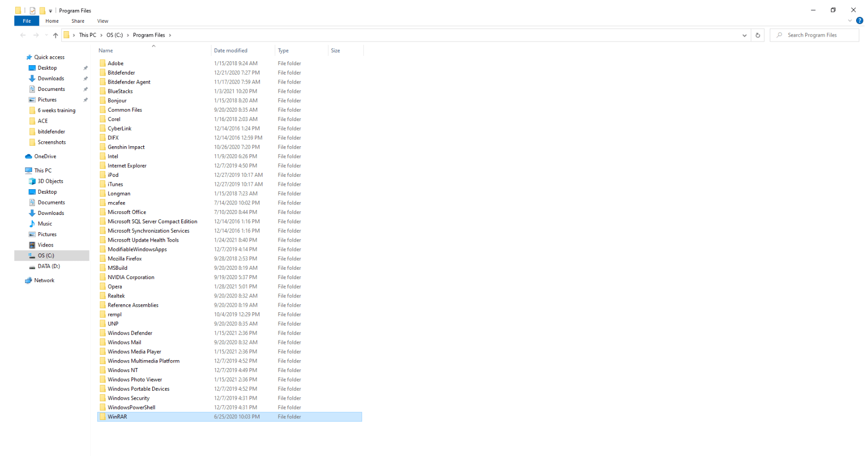Expand the address bar root chevron

coord(74,35)
